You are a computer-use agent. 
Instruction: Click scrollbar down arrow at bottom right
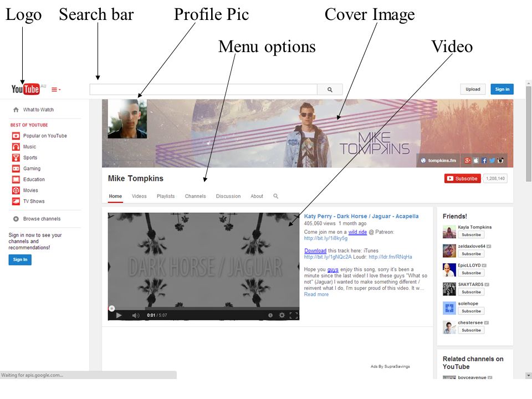(528, 376)
